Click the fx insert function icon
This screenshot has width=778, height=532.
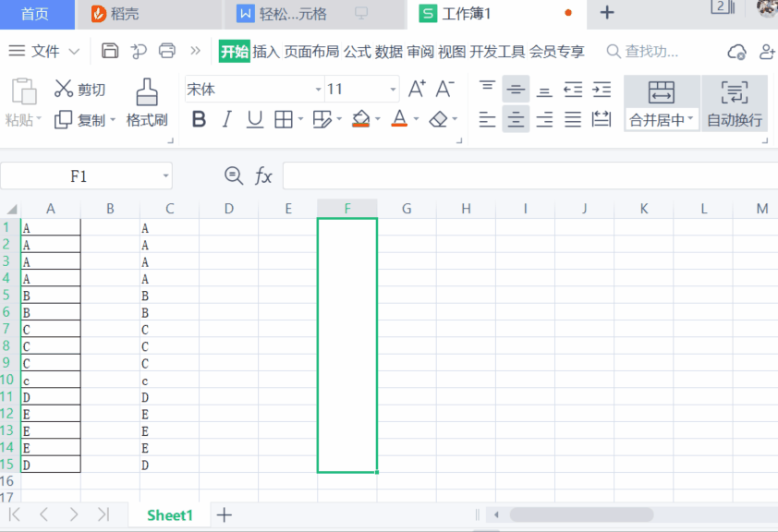click(264, 175)
